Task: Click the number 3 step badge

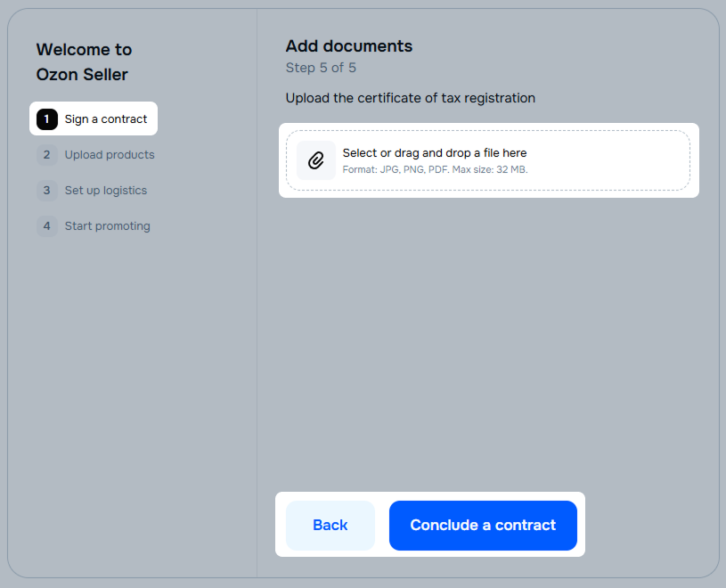Action: click(46, 191)
